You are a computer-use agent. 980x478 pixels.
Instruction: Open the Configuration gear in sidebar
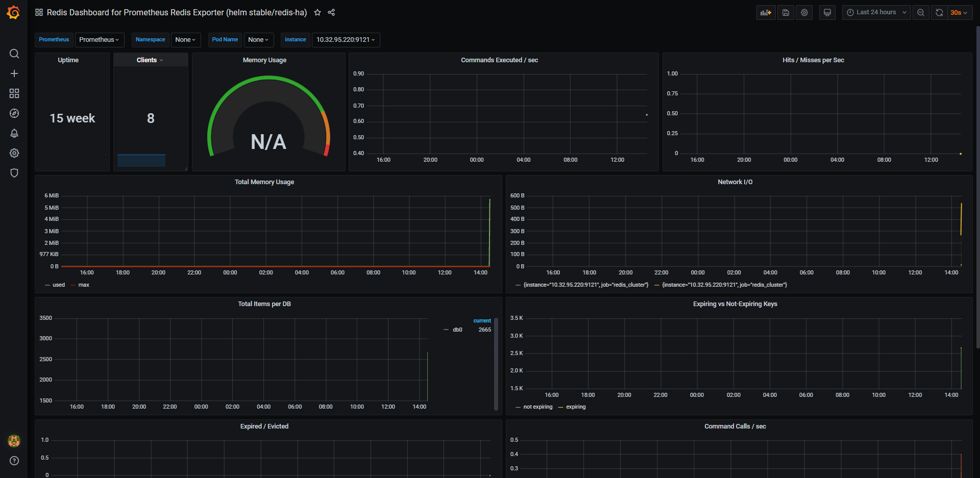[x=14, y=153]
